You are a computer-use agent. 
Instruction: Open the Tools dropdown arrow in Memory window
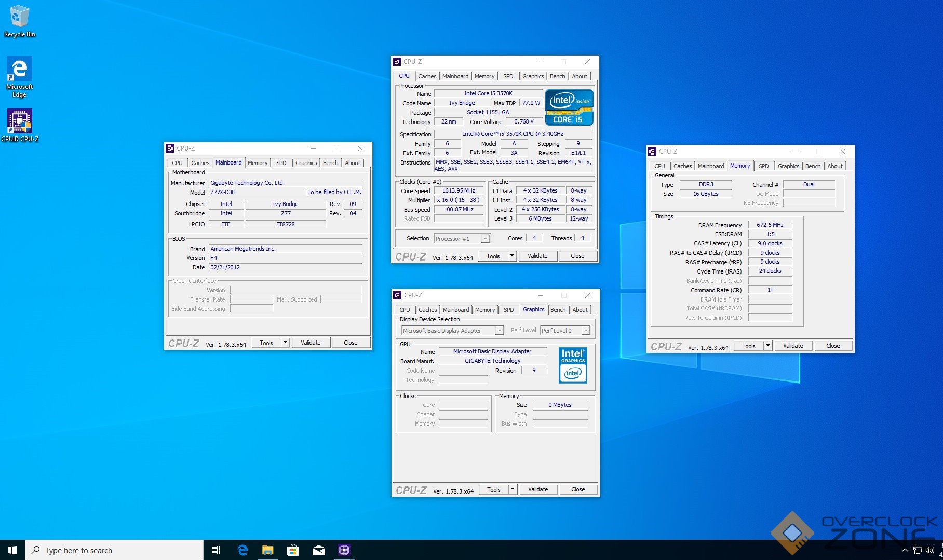(767, 346)
